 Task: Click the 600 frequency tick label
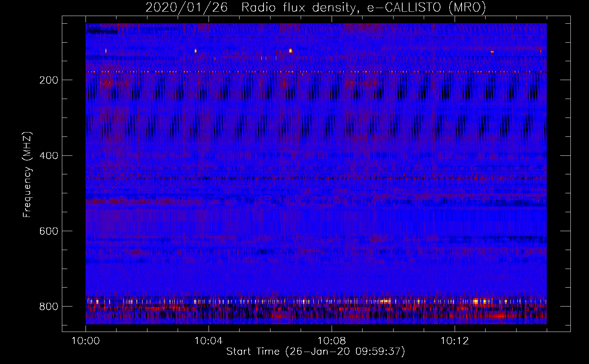[x=49, y=231]
